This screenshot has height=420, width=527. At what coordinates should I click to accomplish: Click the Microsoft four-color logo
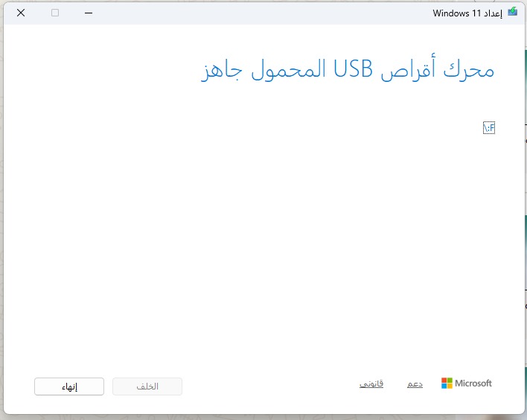(x=447, y=383)
